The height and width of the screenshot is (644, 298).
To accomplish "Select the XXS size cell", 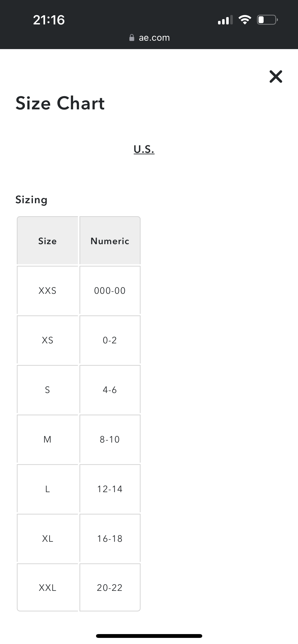I will pyautogui.click(x=47, y=290).
